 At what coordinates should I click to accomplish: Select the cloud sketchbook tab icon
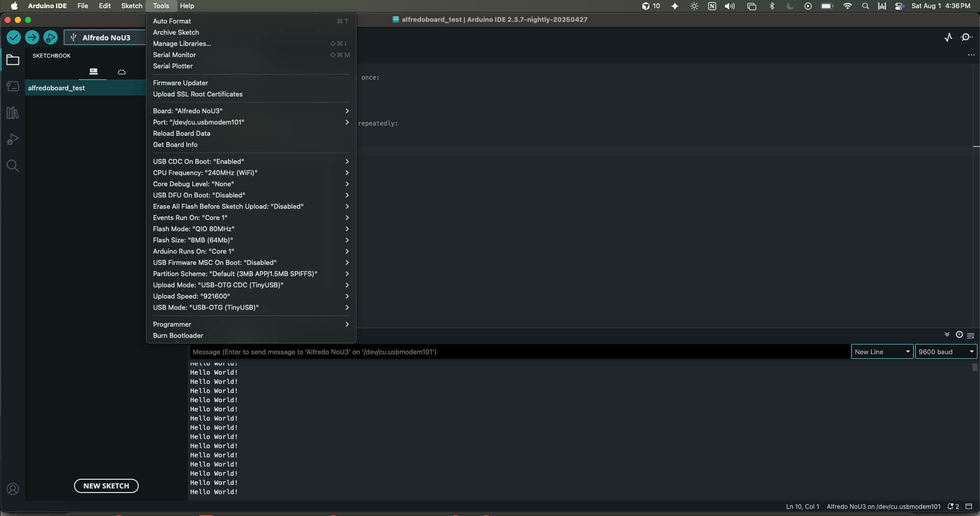point(121,72)
